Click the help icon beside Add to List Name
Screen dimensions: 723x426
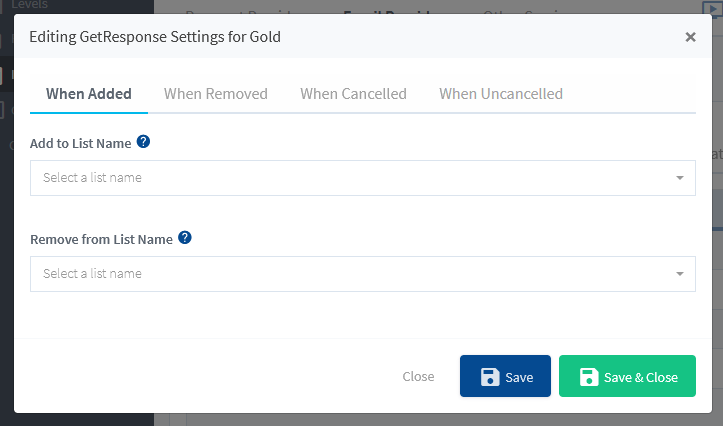143,142
